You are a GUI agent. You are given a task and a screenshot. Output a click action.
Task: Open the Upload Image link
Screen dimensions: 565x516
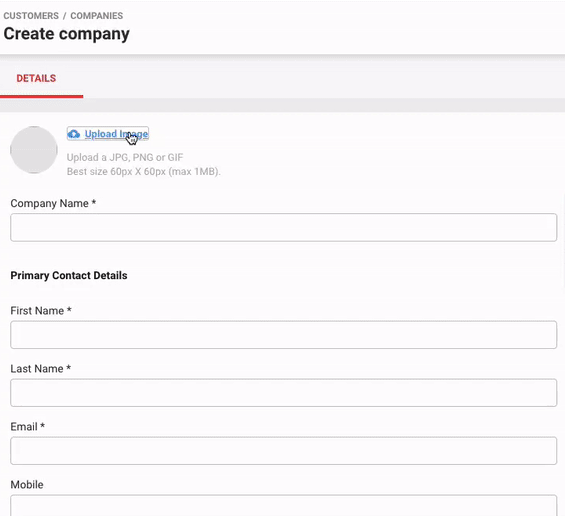(116, 134)
